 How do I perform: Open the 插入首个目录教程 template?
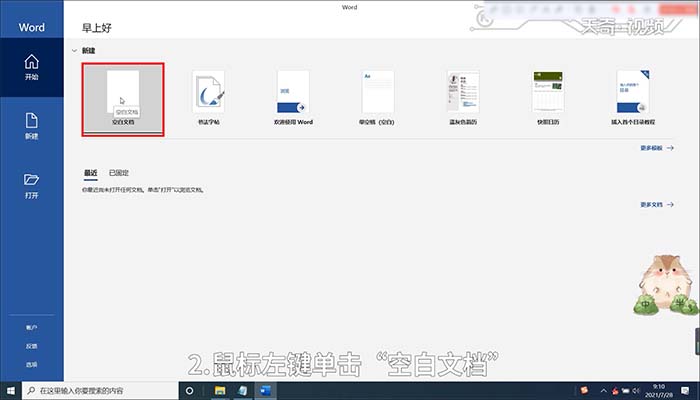(633, 98)
